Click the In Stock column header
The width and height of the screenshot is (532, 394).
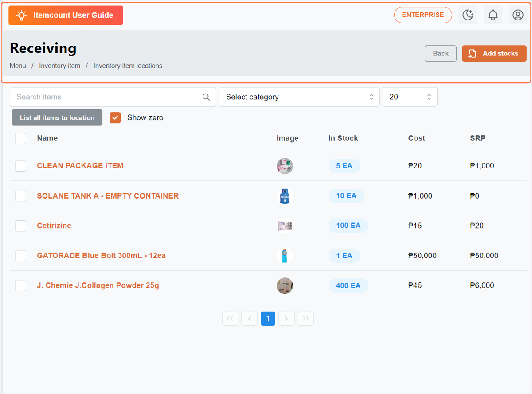point(343,138)
